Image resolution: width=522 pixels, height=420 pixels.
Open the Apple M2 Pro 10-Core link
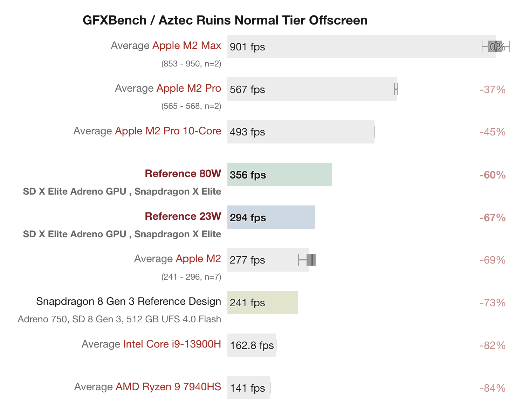(168, 131)
